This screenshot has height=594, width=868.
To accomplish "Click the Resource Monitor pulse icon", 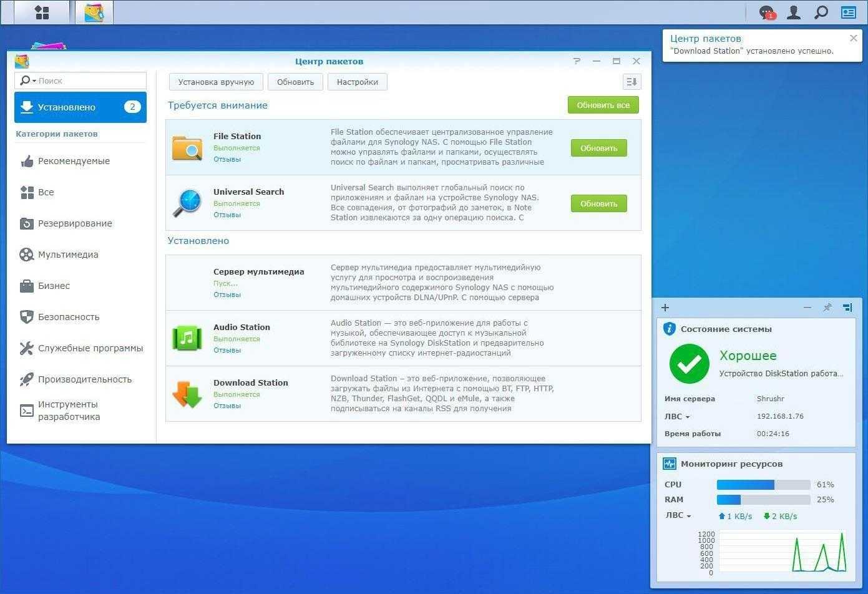I will point(670,464).
